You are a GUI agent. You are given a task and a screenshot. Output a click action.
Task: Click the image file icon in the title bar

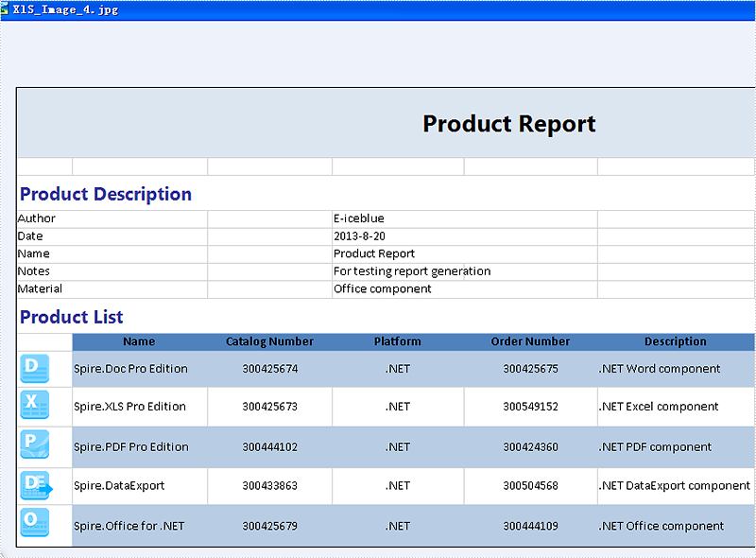5,9
